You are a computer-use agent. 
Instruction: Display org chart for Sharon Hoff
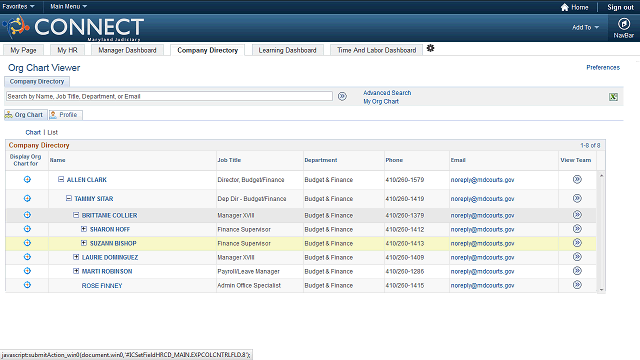pyautogui.click(x=27, y=229)
